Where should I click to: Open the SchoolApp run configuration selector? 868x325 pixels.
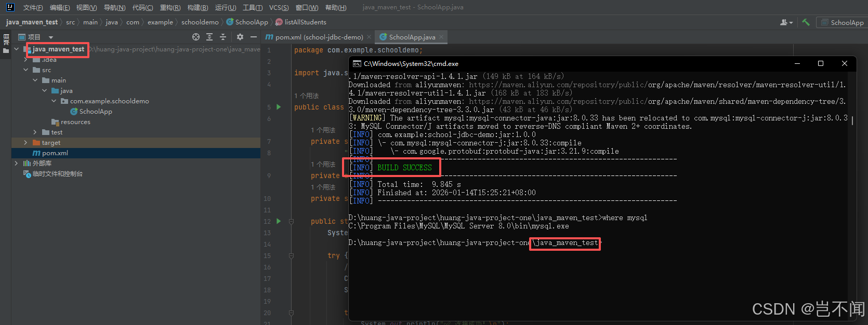tap(843, 22)
